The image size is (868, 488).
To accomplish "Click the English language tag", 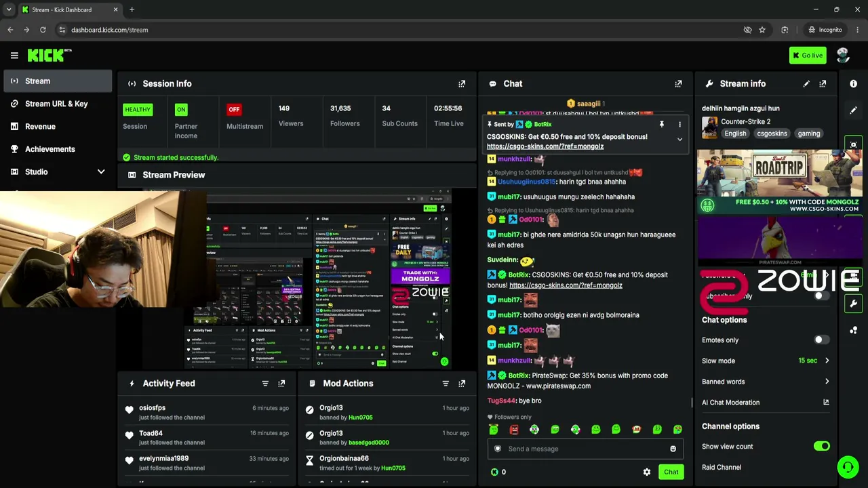I will 735,134.
